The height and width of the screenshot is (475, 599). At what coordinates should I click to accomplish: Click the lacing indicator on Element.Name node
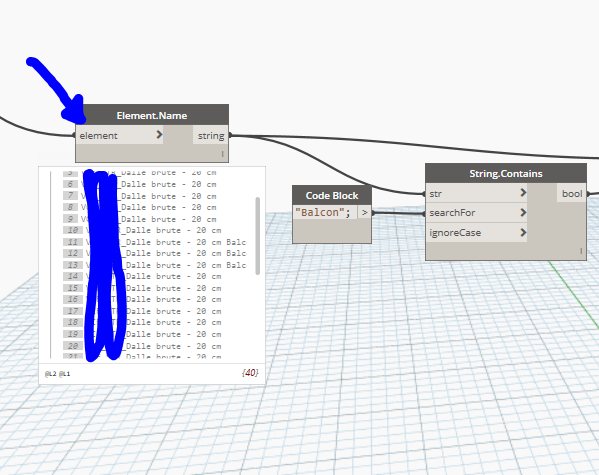point(222,154)
